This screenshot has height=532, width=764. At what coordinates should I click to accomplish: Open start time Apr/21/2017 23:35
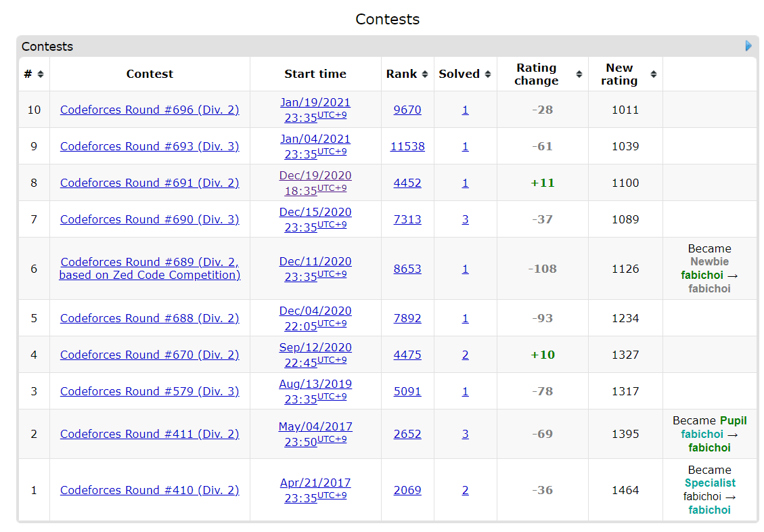[315, 490]
